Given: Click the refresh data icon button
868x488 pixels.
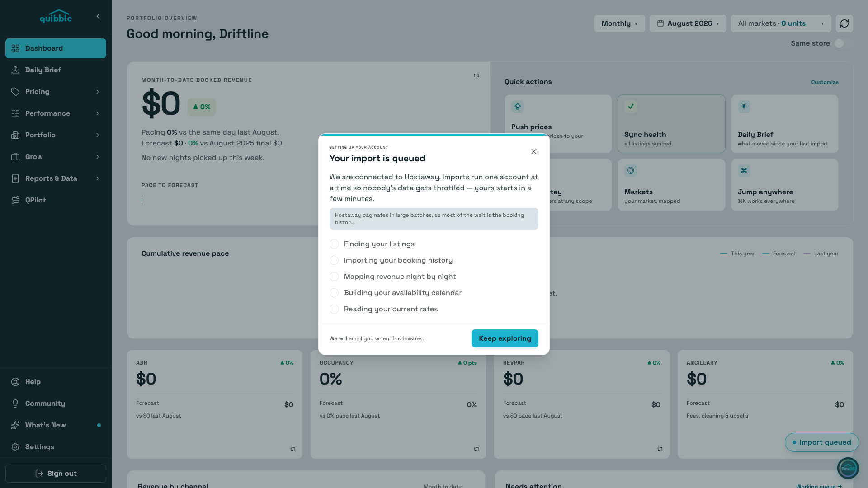Looking at the screenshot, I should click(x=844, y=23).
